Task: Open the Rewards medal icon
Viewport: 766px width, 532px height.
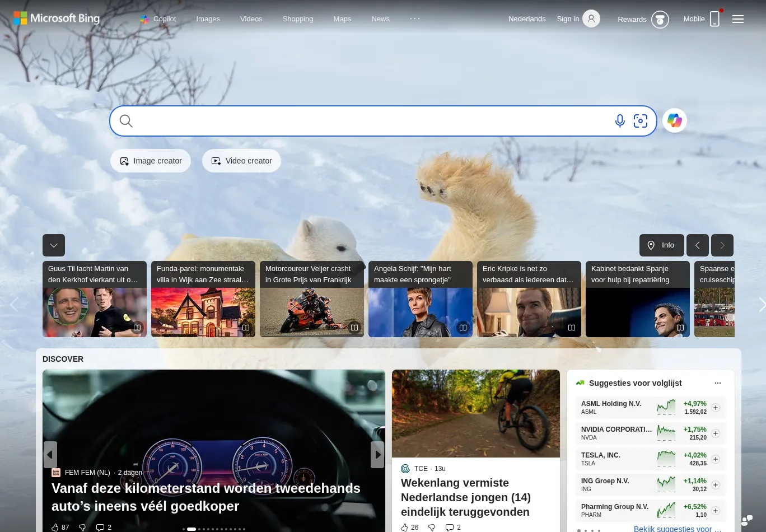Action: tap(660, 20)
